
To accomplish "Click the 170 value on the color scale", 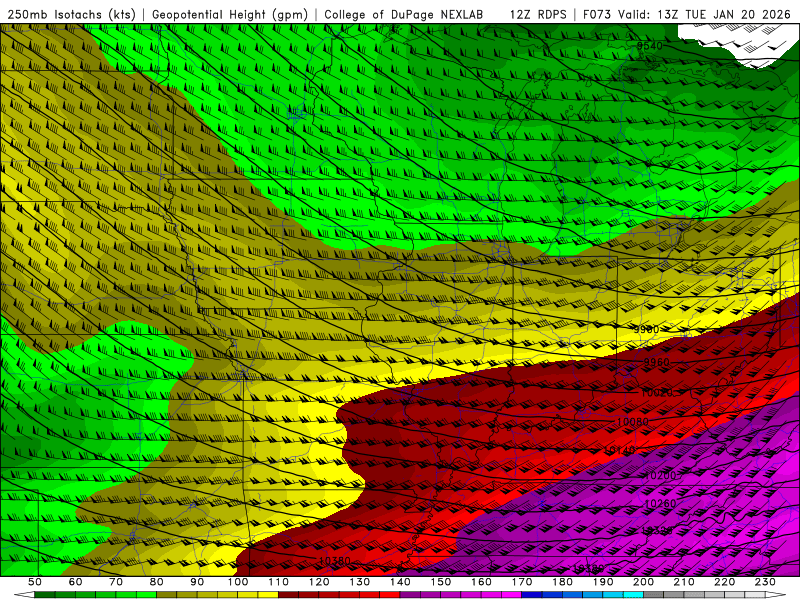I will point(522,582).
